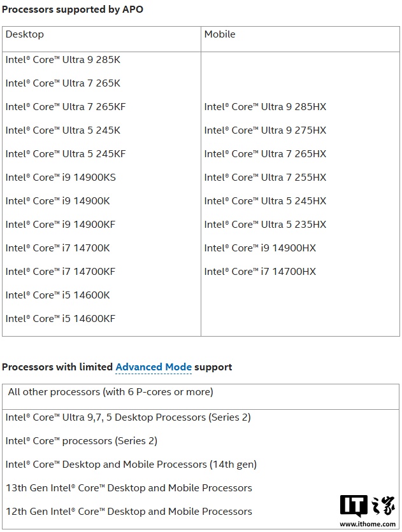Screen dimensions: 402x532
Task: Click the All other processors header row
Action: click(x=111, y=392)
